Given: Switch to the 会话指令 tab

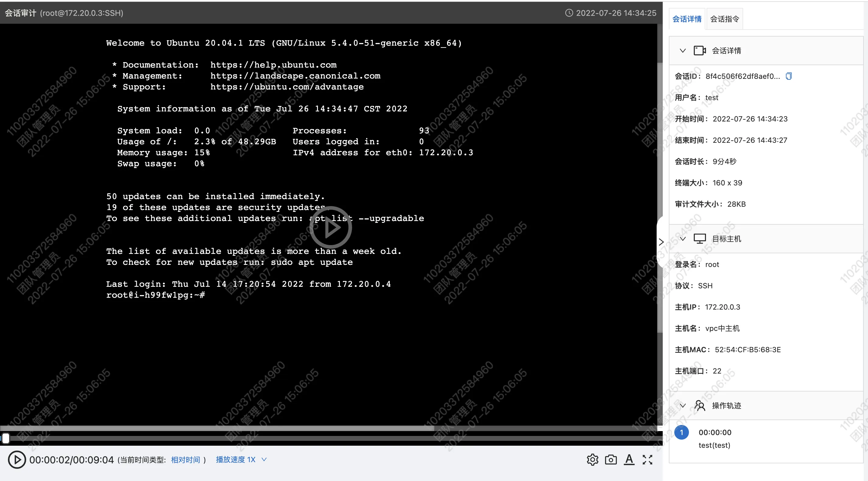Looking at the screenshot, I should click(x=725, y=19).
